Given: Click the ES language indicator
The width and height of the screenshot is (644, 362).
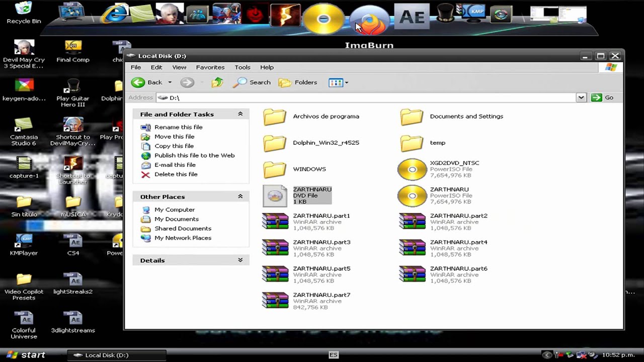Looking at the screenshot, I should [333, 355].
